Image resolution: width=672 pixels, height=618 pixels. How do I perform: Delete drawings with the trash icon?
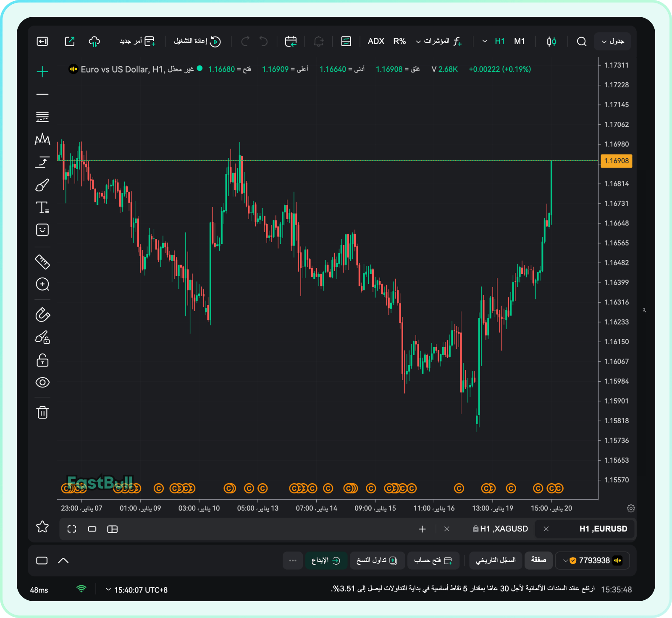pos(42,412)
